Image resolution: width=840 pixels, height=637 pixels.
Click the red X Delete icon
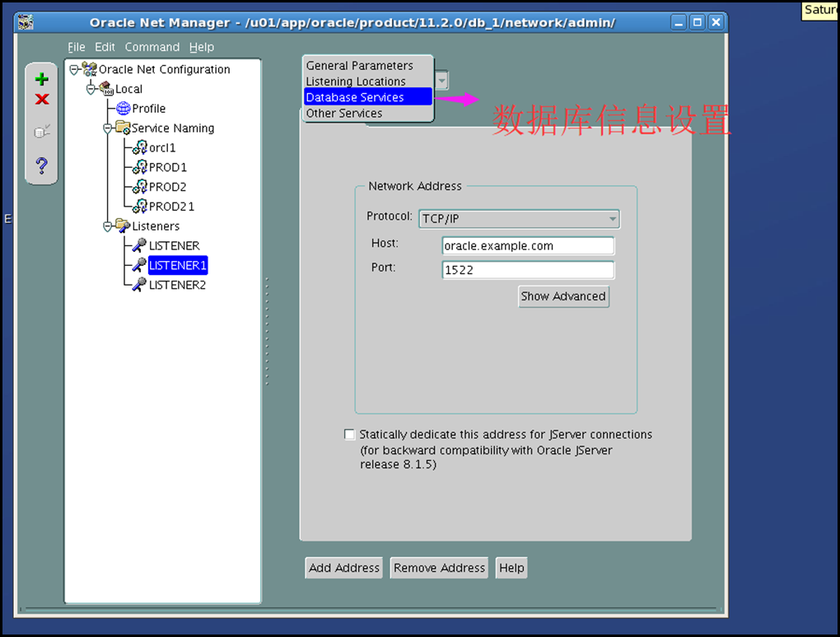(x=42, y=99)
